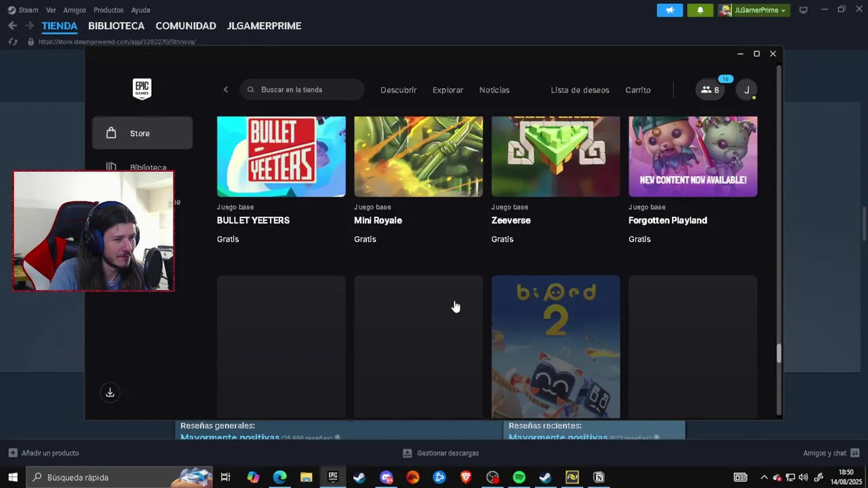868x488 pixels.
Task: Open the J profile avatar in Epic
Action: 747,89
